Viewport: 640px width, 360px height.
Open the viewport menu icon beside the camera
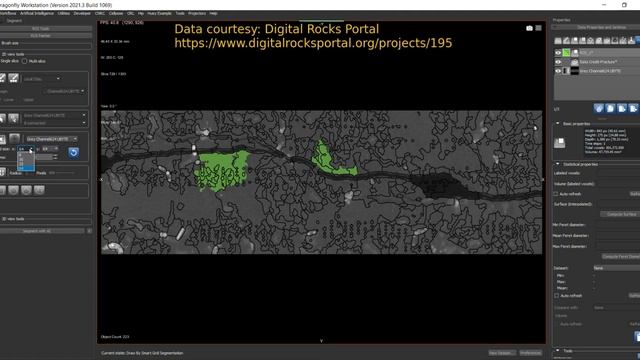point(538,28)
